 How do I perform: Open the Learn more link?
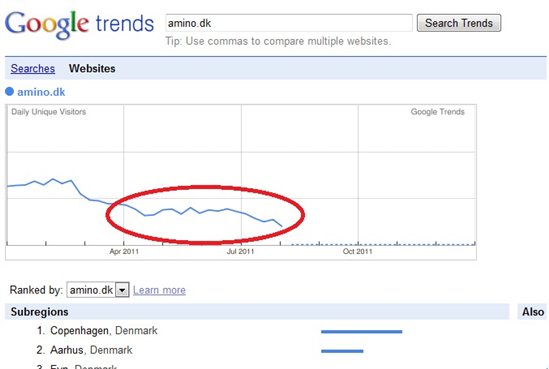tap(159, 290)
